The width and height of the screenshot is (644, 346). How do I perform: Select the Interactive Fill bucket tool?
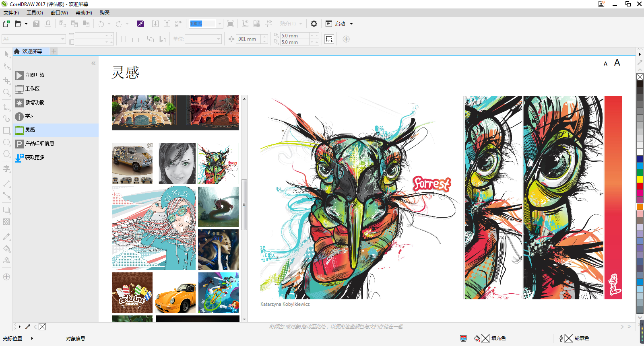6,248
